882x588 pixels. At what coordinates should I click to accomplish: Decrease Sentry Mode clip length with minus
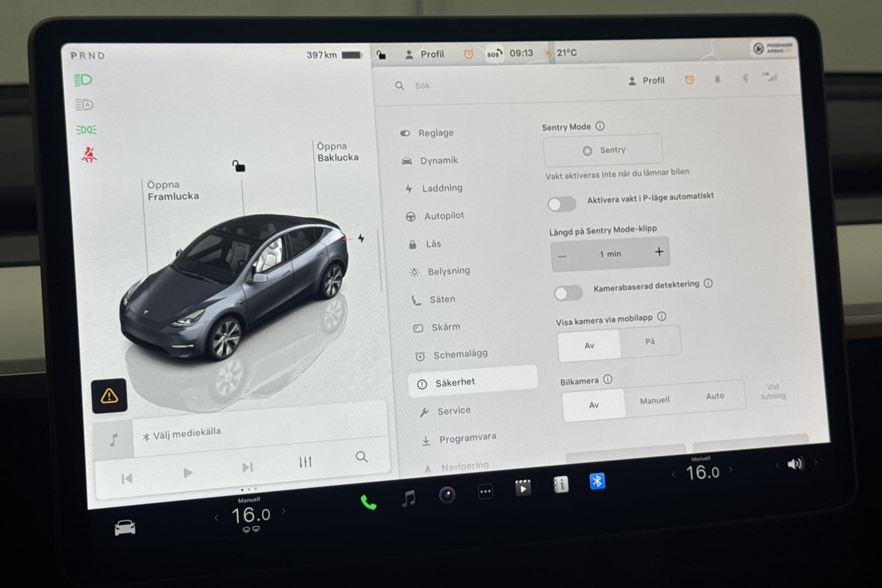click(x=562, y=257)
